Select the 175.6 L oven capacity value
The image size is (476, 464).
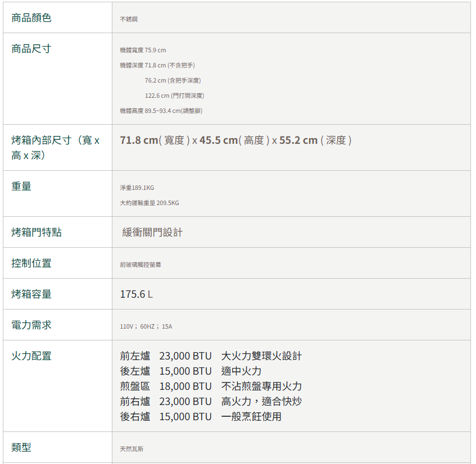pyautogui.click(x=137, y=294)
